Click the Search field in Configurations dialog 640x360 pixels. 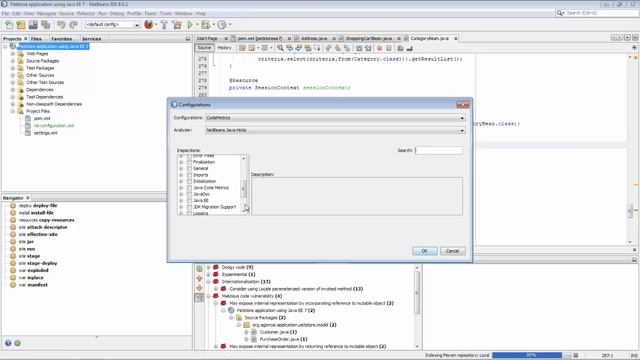(439, 150)
